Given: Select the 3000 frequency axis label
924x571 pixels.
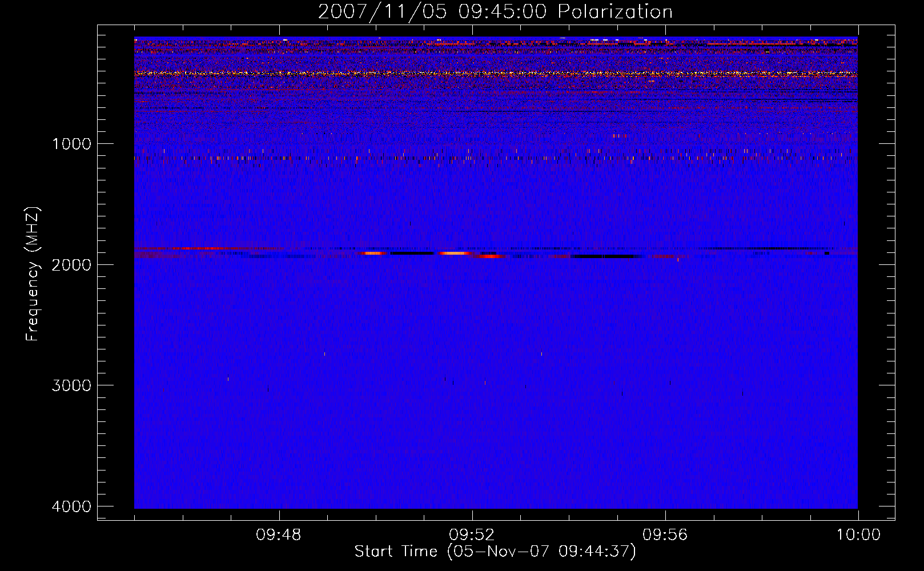Looking at the screenshot, I should tap(71, 385).
